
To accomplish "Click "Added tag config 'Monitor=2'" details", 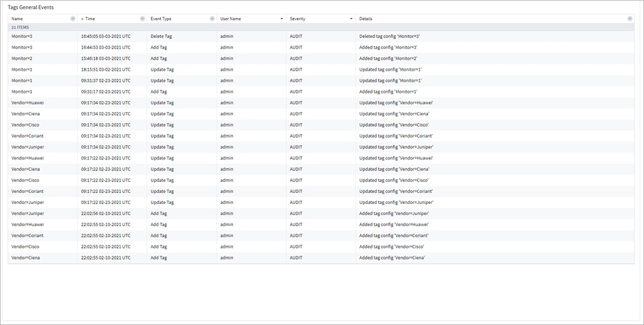I will pyautogui.click(x=388, y=58).
